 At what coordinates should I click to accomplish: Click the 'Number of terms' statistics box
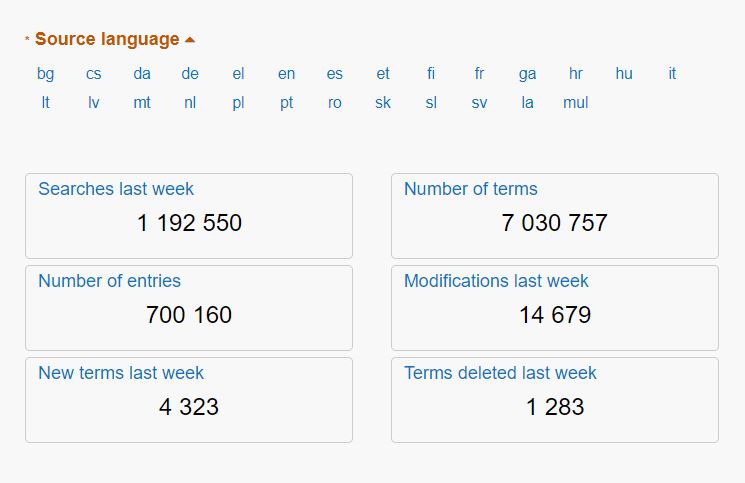pyautogui.click(x=555, y=216)
